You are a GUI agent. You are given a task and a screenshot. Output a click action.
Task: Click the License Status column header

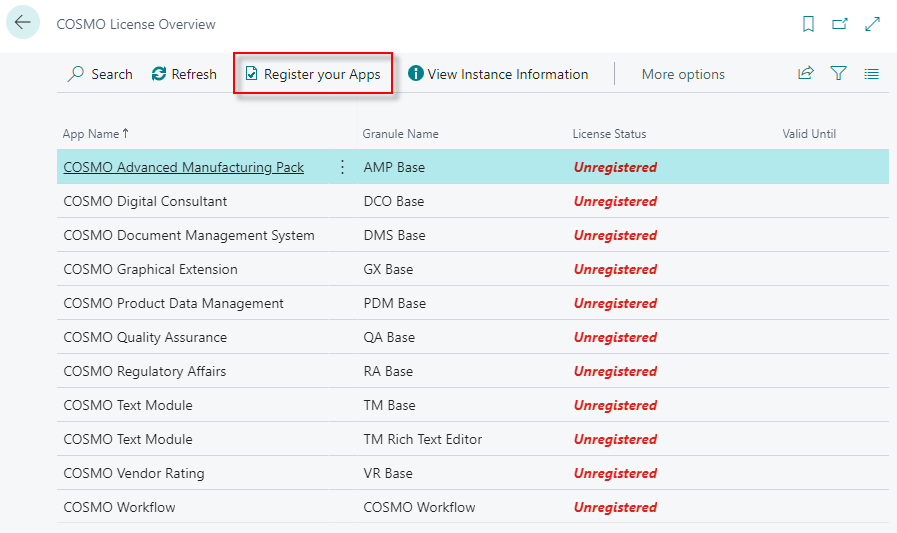point(609,134)
